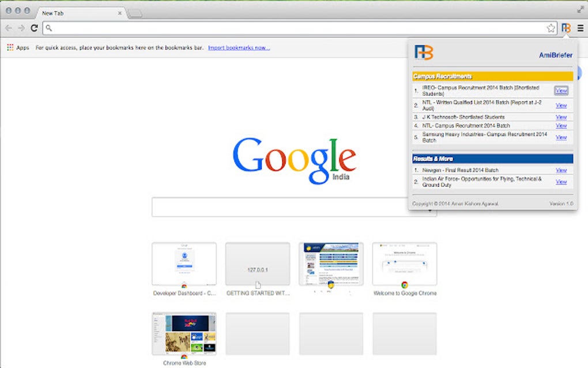Switch to the New Tab browser tab
Viewport: 588px width, 368px height.
tap(75, 13)
